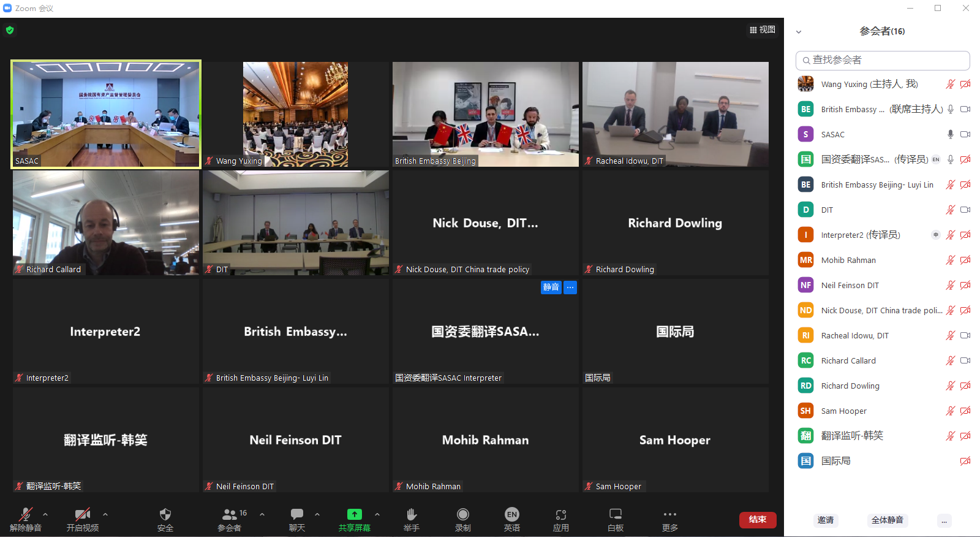This screenshot has height=537, width=980.
Task: Start recording with the Record icon
Action: point(463,515)
